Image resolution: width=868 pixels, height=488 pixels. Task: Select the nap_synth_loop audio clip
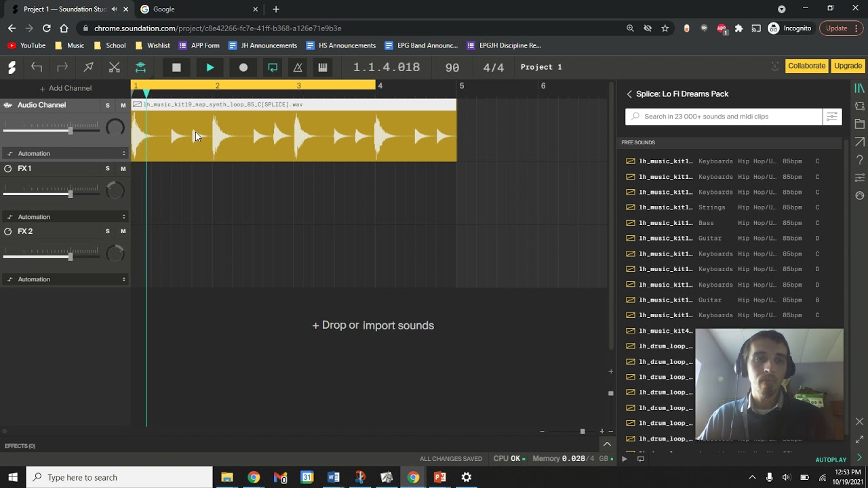[294, 130]
